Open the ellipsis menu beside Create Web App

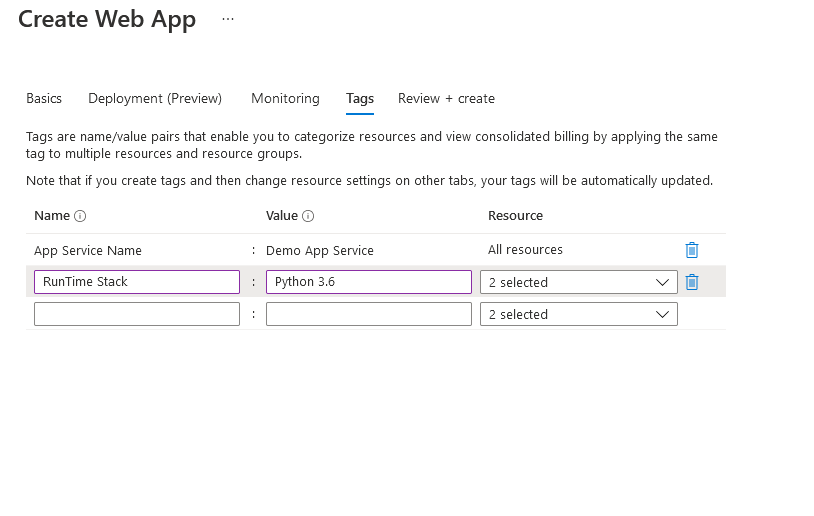pos(228,19)
